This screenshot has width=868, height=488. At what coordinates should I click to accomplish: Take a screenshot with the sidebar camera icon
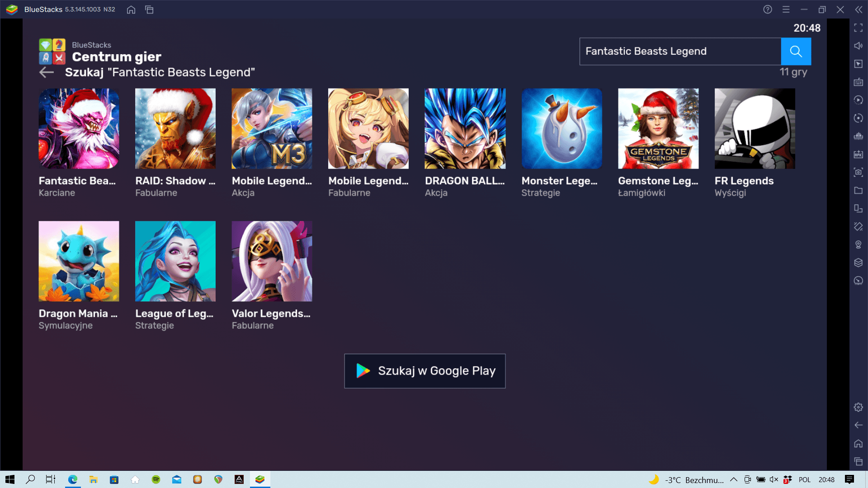point(859,172)
